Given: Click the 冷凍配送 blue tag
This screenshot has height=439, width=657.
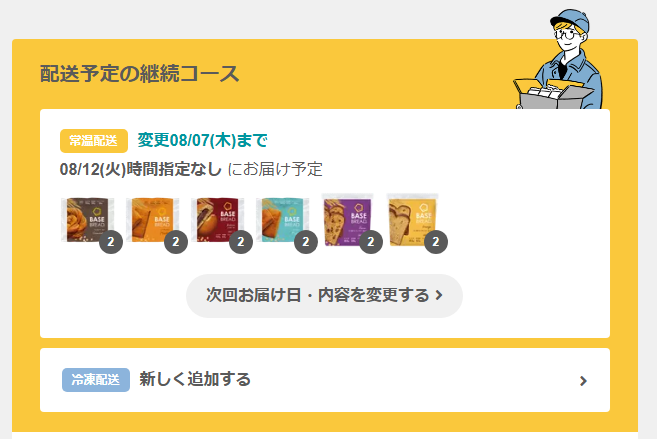Looking at the screenshot, I should (96, 380).
